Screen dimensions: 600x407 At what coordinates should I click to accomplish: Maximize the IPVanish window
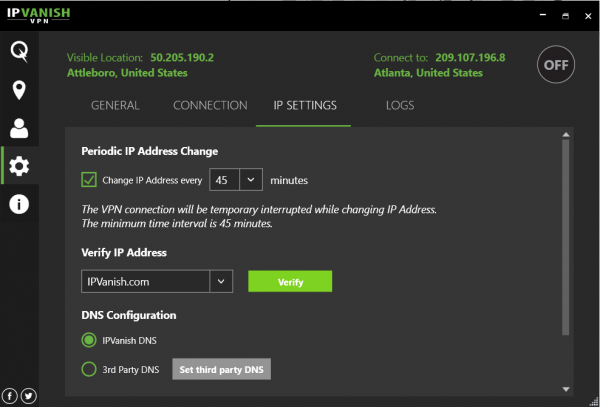pyautogui.click(x=566, y=16)
